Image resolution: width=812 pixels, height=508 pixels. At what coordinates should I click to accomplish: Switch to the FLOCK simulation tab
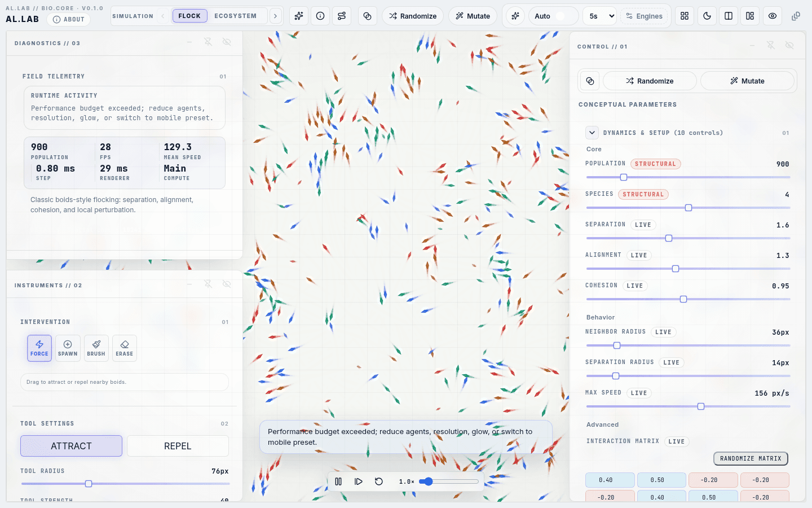pyautogui.click(x=189, y=16)
